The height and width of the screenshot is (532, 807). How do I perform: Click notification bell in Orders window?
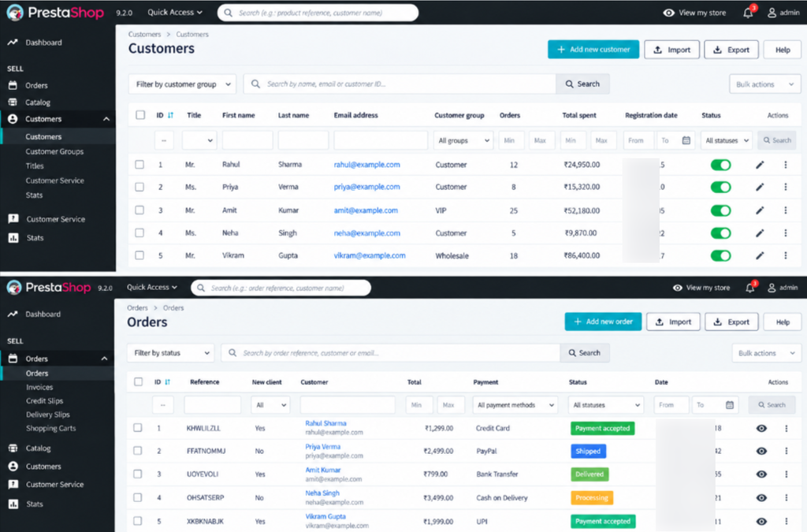[750, 288]
